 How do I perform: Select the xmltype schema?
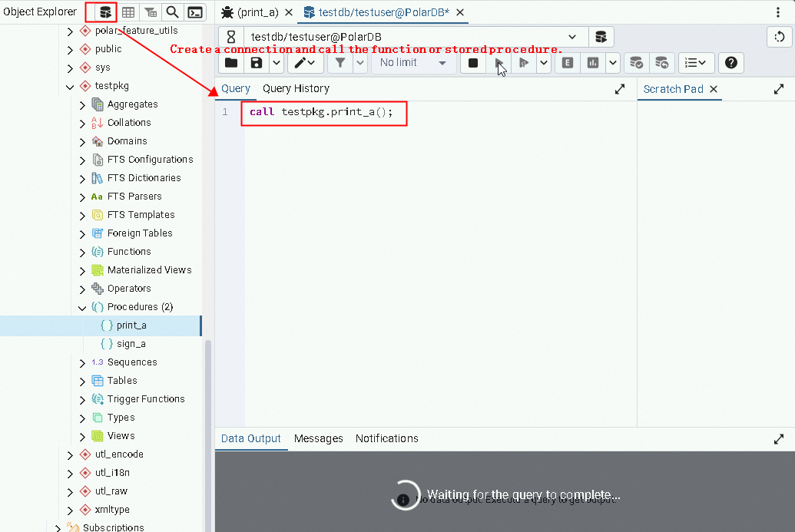tap(111, 510)
